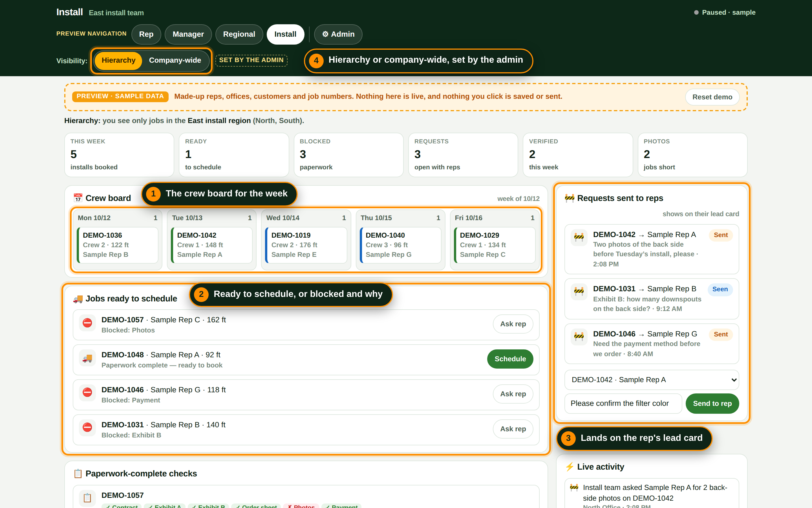This screenshot has height=508, width=812.
Task: Click the Requests open with reps stat card
Action: click(x=463, y=155)
